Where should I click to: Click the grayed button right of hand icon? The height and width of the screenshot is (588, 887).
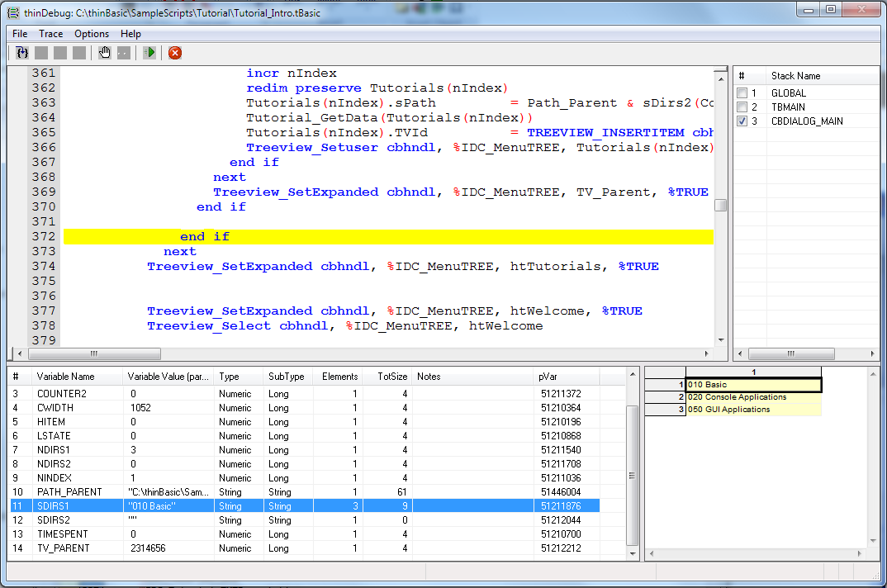[x=123, y=53]
